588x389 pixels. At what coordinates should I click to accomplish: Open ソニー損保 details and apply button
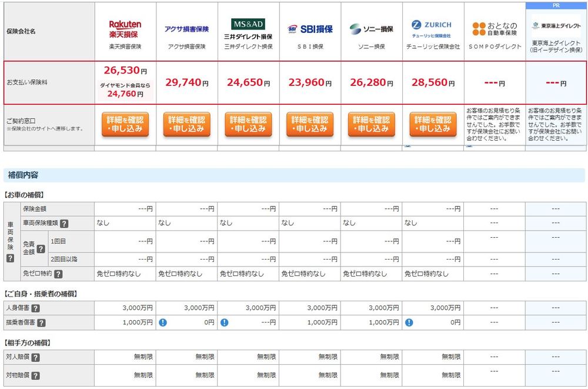[x=371, y=124]
